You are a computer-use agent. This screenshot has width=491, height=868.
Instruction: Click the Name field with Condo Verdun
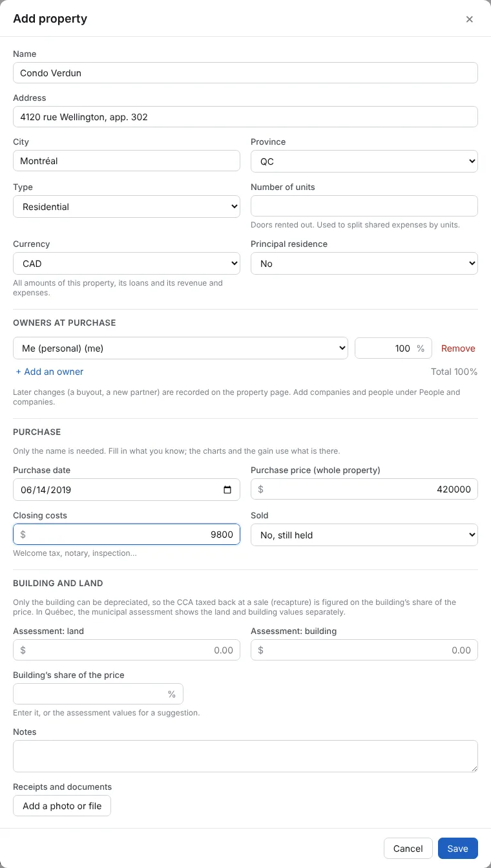pyautogui.click(x=245, y=73)
